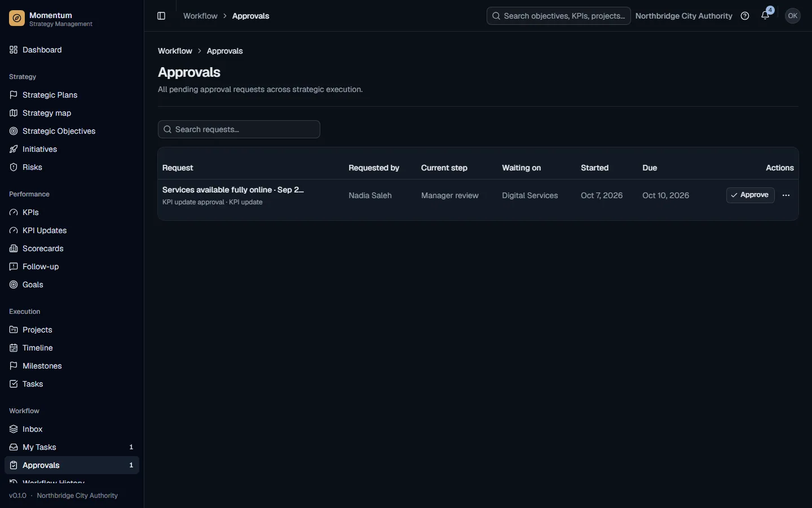
Task: Click the Requested by column header
Action: (374, 168)
